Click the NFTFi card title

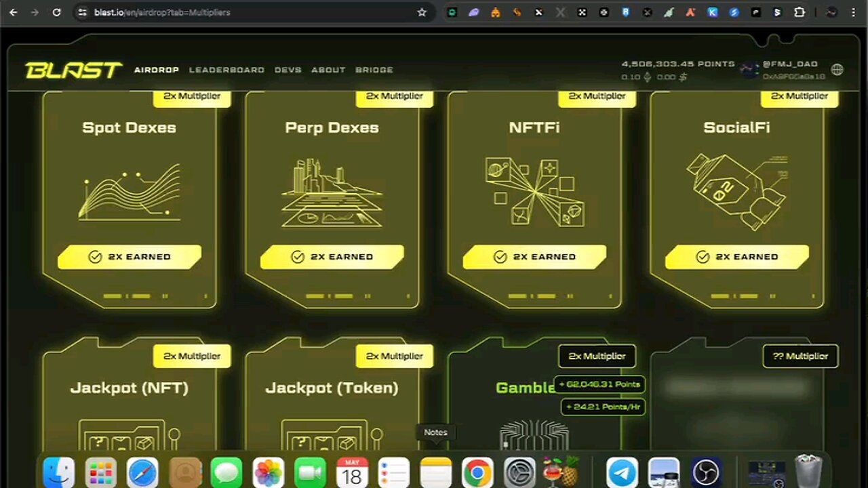pyautogui.click(x=534, y=127)
